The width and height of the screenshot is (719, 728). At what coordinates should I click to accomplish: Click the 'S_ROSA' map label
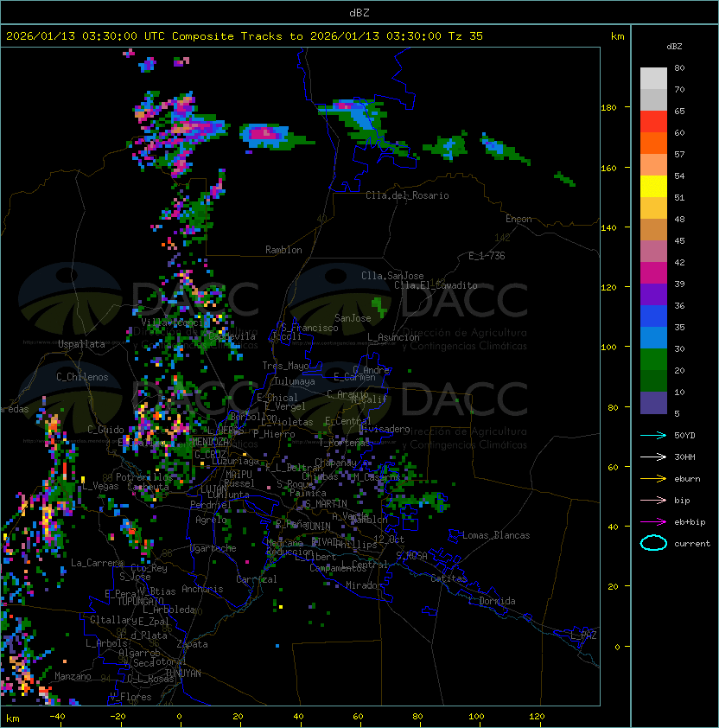click(411, 556)
